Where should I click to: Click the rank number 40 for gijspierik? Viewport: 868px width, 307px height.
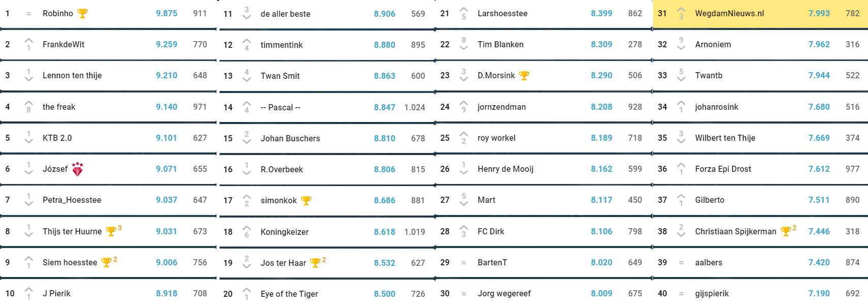pos(662,293)
